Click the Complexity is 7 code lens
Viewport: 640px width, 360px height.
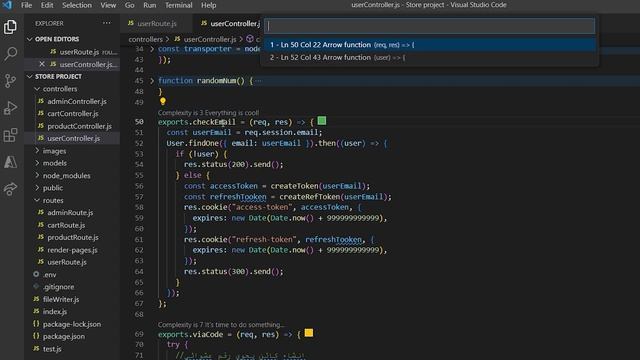click(221, 324)
